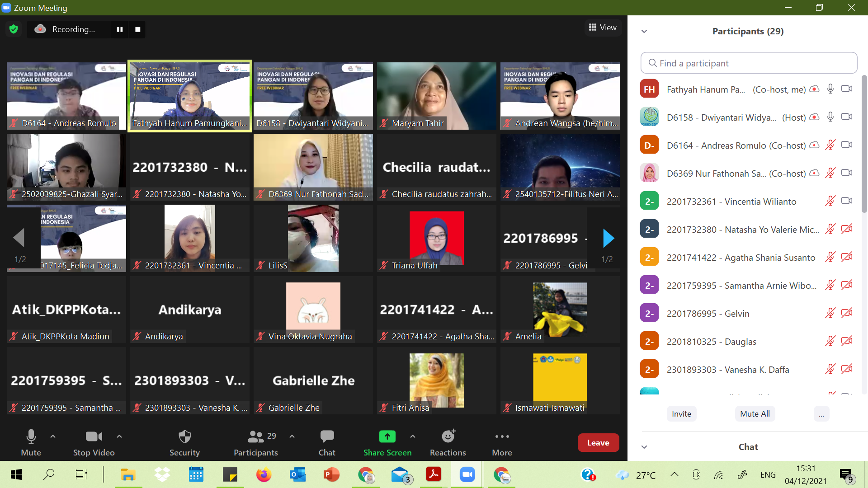The image size is (868, 488).
Task: Open the Security menu
Action: coord(184,442)
